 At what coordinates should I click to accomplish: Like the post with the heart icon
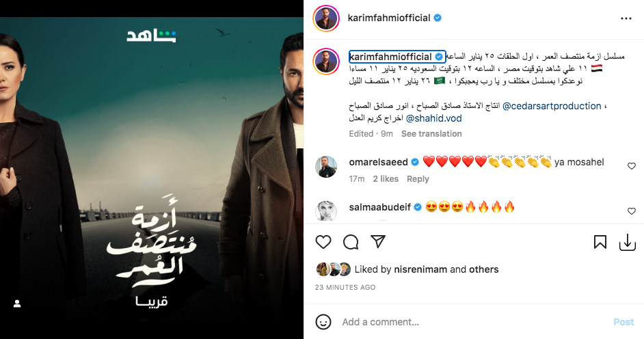pyautogui.click(x=323, y=242)
